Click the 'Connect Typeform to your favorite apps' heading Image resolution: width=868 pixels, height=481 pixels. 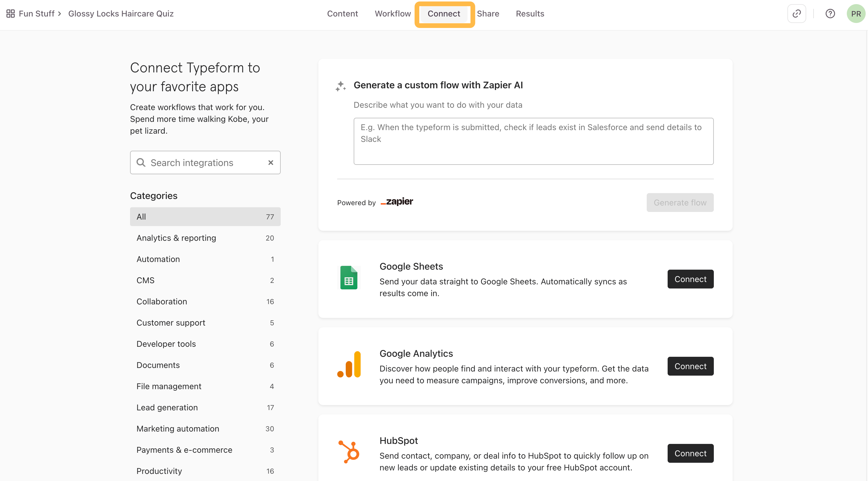(195, 77)
